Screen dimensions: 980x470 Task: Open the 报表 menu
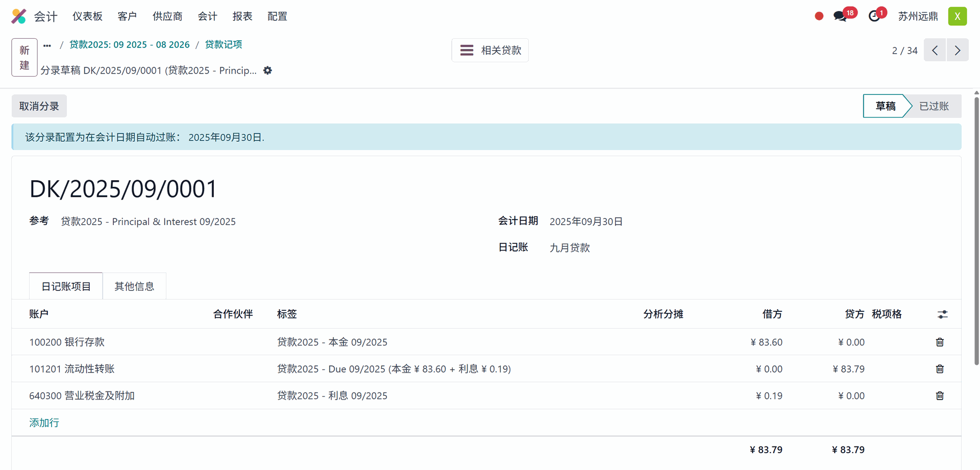pos(242,16)
